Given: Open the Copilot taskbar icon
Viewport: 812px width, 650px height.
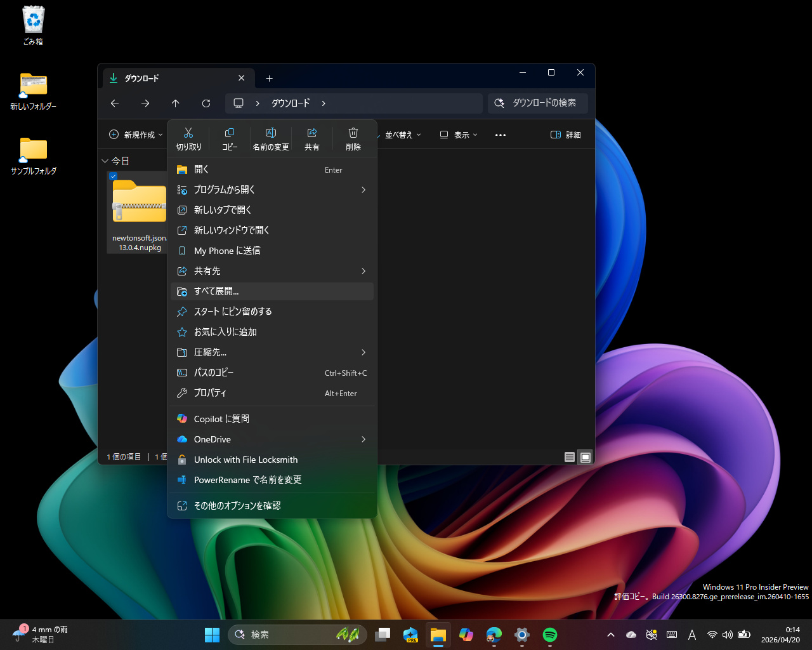Looking at the screenshot, I should pyautogui.click(x=466, y=635).
